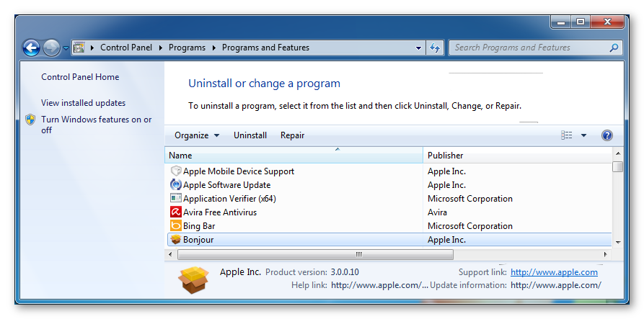The height and width of the screenshot is (319, 644).
Task: Select Programs and Features breadcrumb
Action: pos(265,48)
